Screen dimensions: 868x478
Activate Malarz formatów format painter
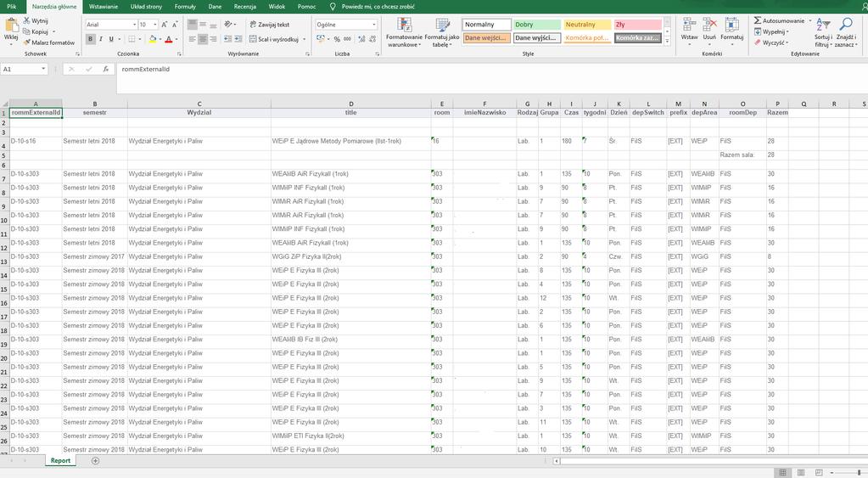point(48,42)
